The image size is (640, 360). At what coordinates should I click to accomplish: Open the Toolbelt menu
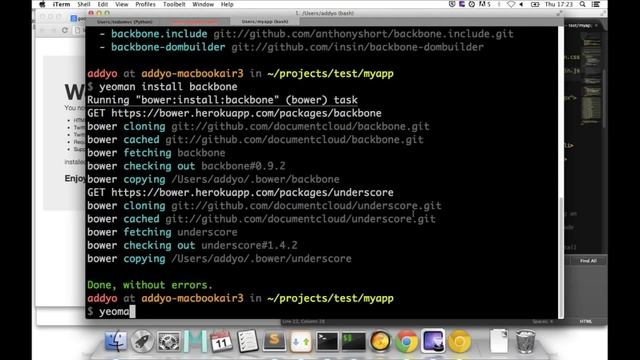click(x=174, y=4)
